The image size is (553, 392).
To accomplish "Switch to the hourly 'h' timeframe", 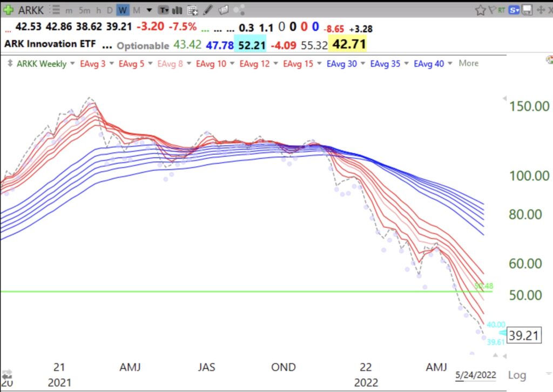I will point(99,10).
